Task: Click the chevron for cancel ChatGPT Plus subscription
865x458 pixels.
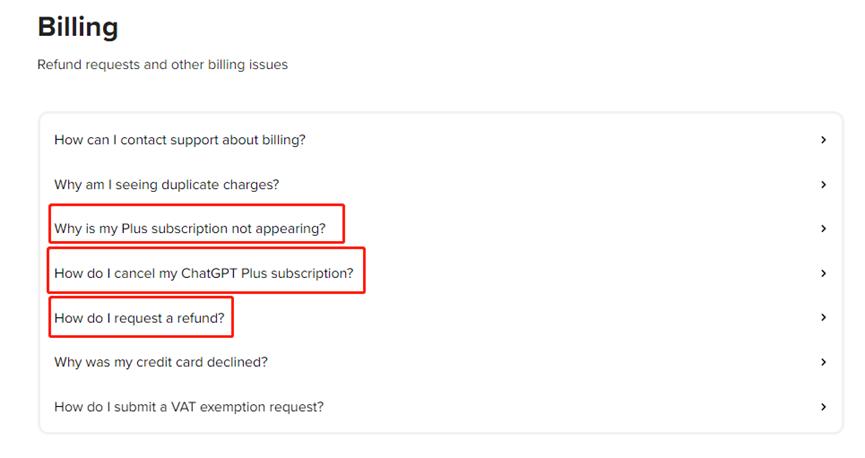Action: click(x=823, y=273)
